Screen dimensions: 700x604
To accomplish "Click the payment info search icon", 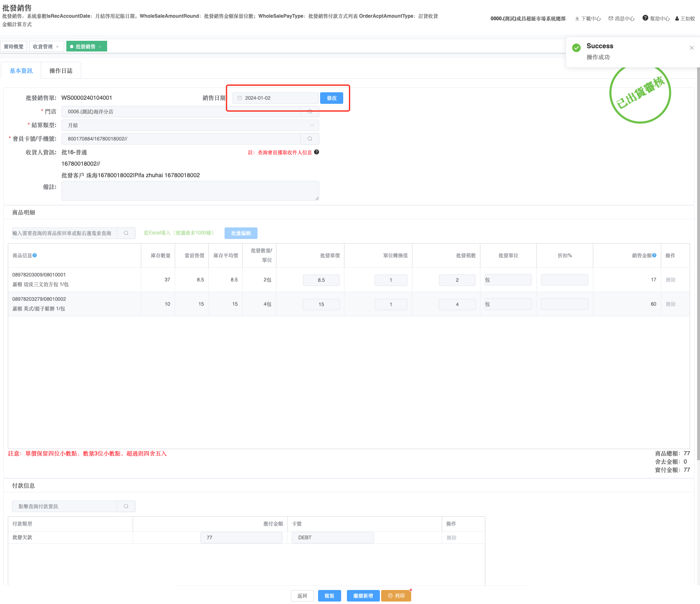I will pos(126,506).
